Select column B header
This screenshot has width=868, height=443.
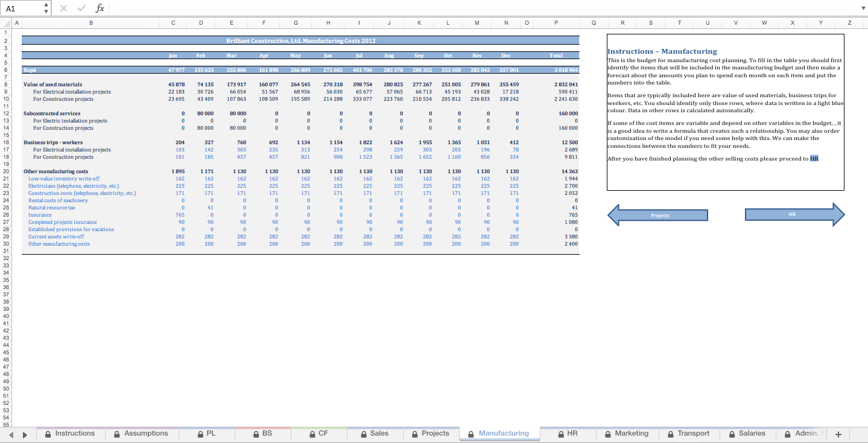point(90,23)
